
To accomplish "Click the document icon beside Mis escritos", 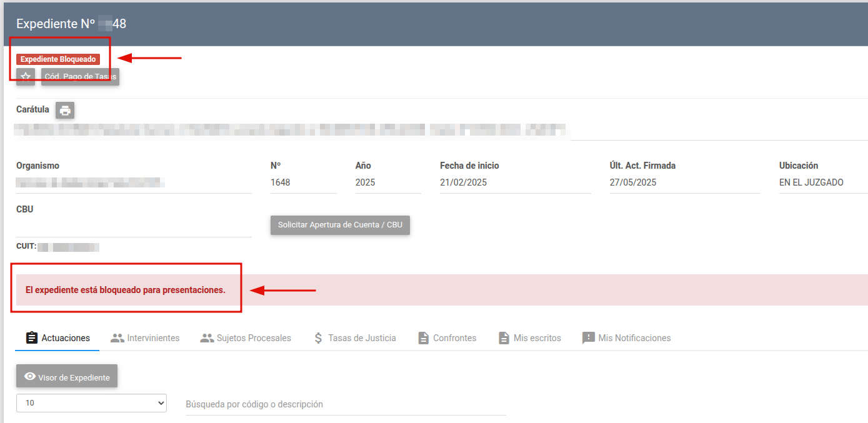I will (504, 338).
